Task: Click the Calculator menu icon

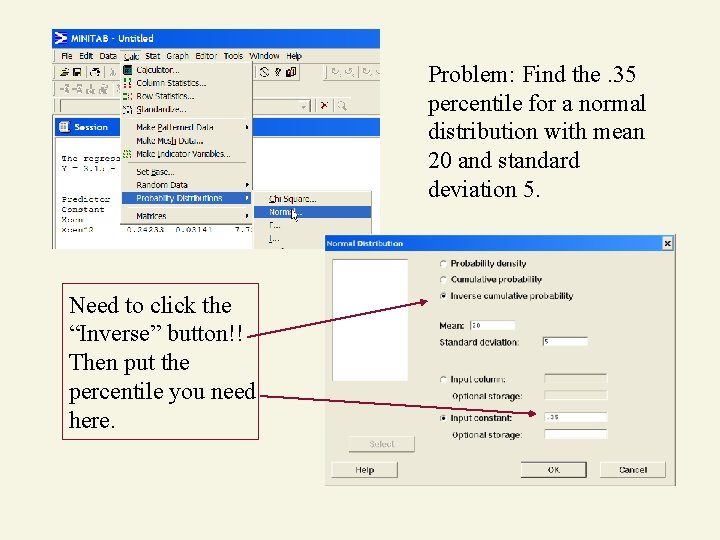Action: pyautogui.click(x=128, y=70)
